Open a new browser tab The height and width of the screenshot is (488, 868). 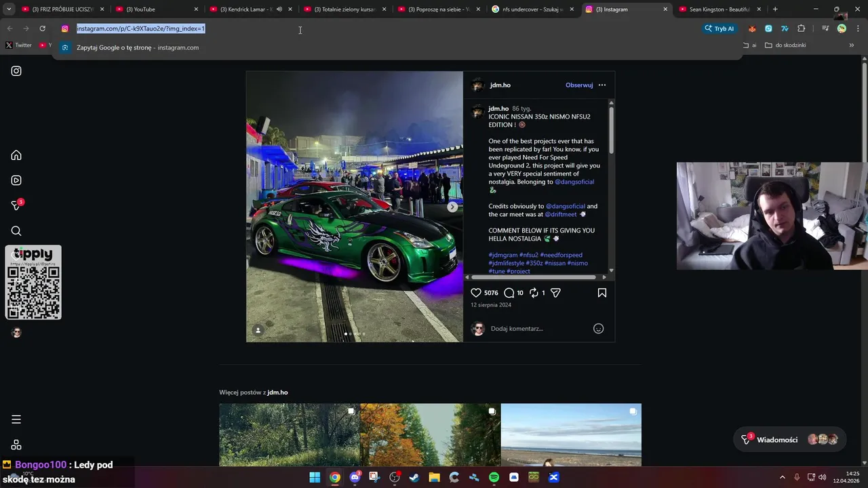pyautogui.click(x=775, y=9)
